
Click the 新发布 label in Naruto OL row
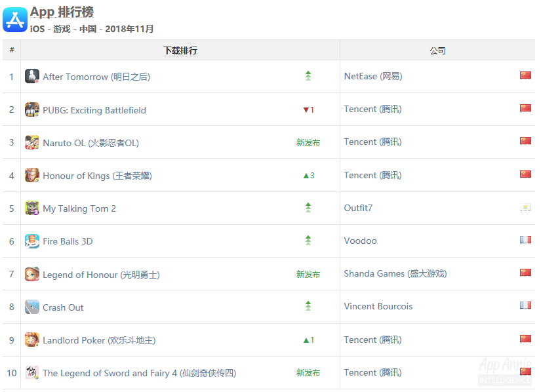(308, 142)
